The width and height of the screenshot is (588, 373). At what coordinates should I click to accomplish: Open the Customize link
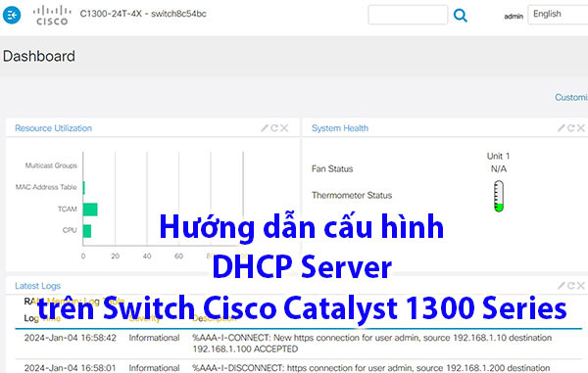click(x=571, y=97)
